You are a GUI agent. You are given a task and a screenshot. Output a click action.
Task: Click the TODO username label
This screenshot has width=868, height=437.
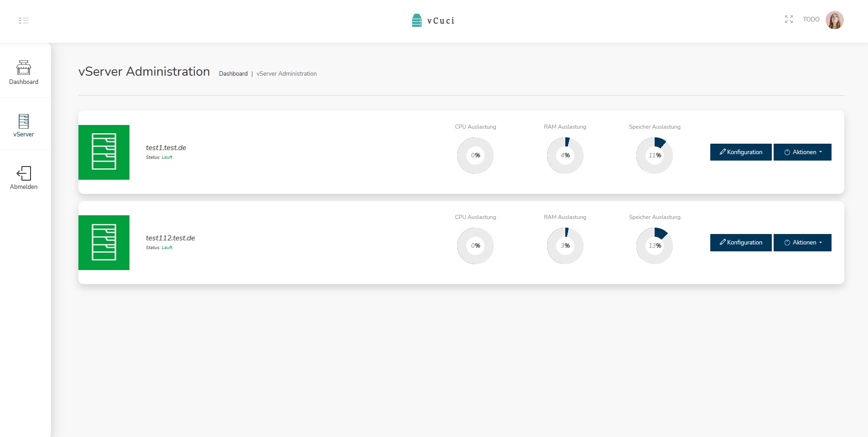pos(811,19)
